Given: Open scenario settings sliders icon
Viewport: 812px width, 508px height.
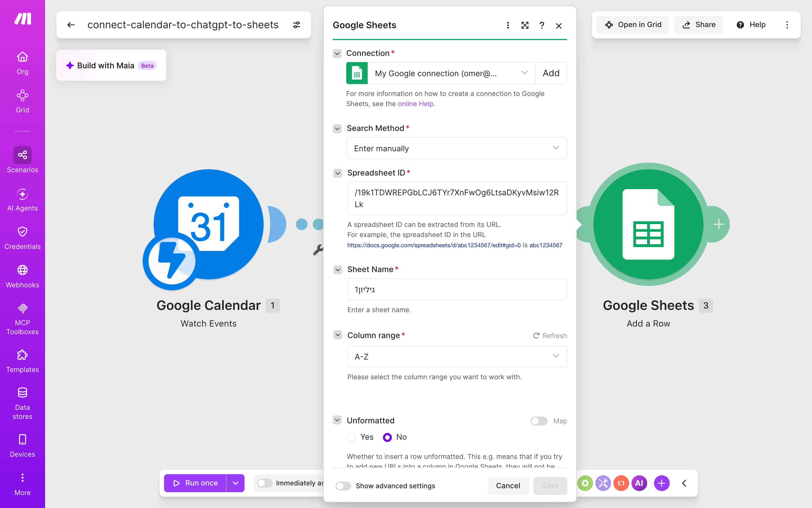Looking at the screenshot, I should 297,25.
